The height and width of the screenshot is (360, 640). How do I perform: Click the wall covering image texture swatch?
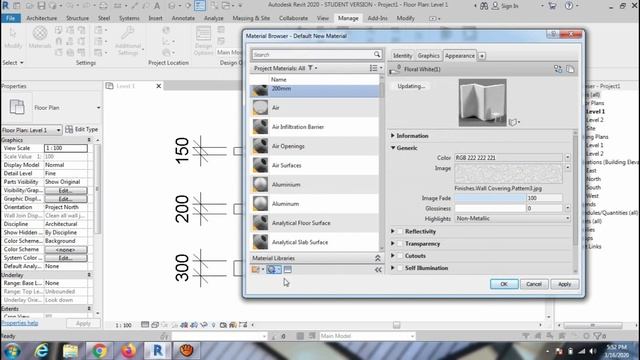[x=509, y=174]
